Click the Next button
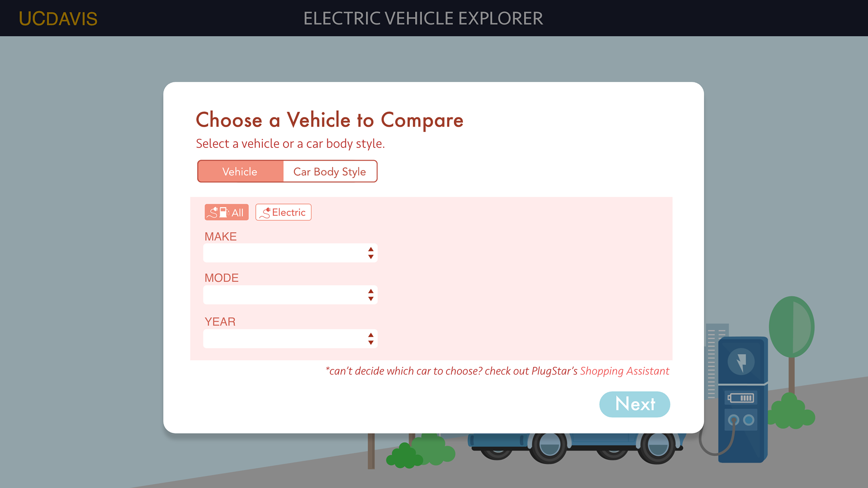This screenshot has height=488, width=868. [635, 404]
